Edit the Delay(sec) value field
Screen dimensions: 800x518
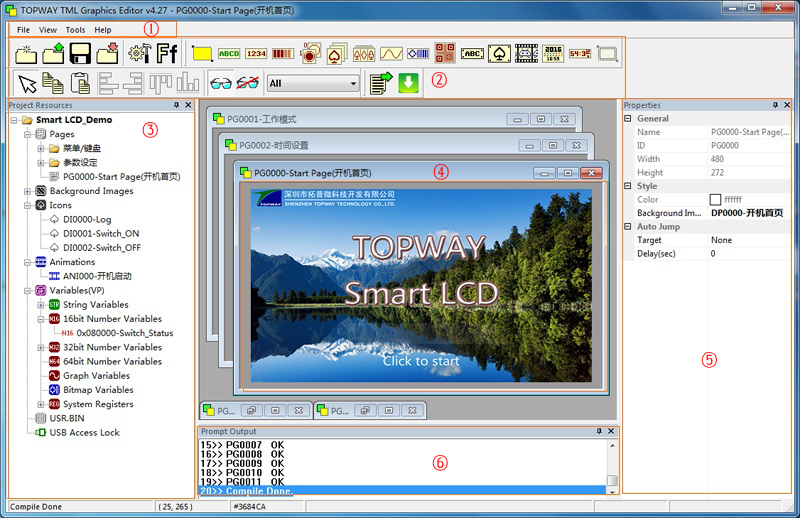click(749, 254)
